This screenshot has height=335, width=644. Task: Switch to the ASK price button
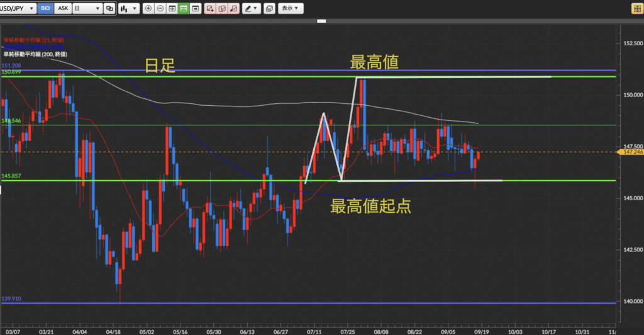tap(63, 8)
